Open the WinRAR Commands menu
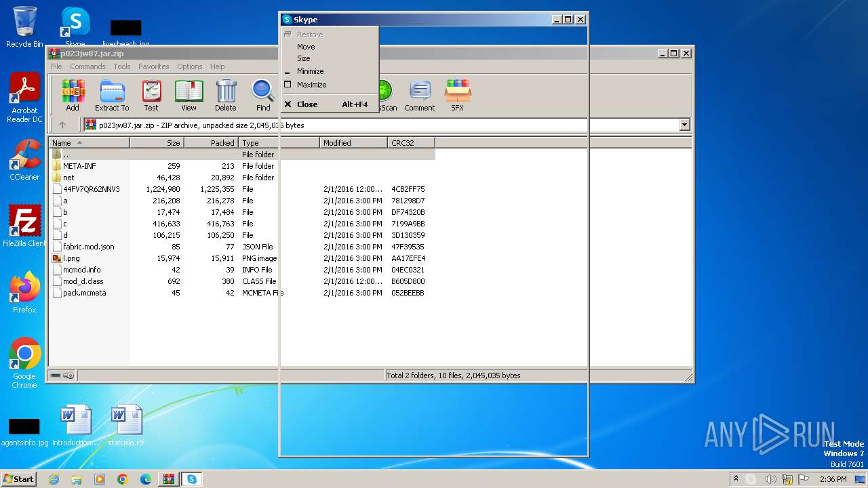 [x=87, y=66]
